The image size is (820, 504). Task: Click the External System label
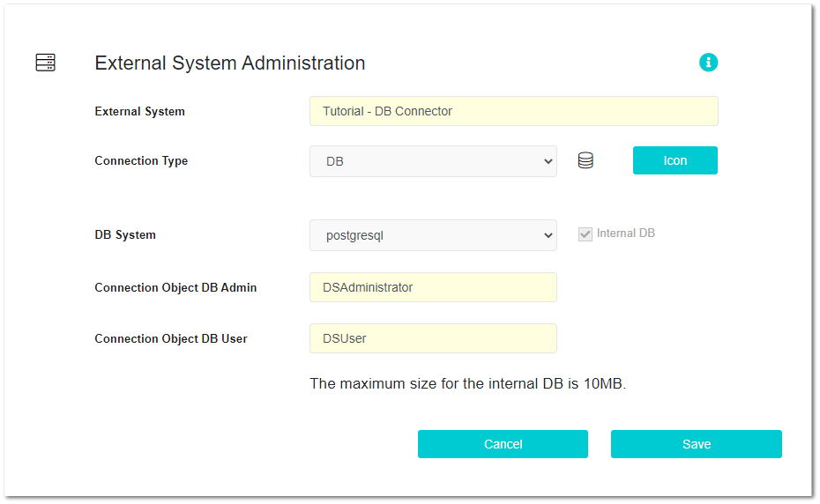pyautogui.click(x=139, y=111)
